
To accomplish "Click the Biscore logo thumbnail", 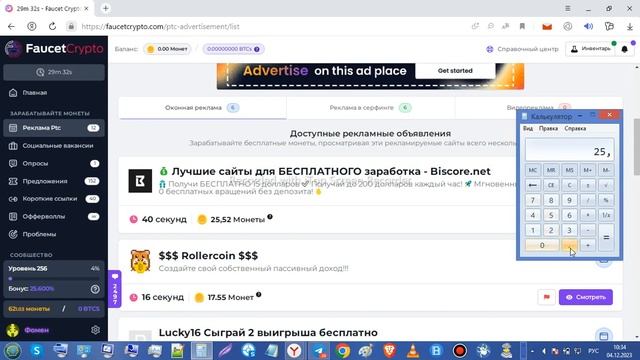I will [140, 181].
